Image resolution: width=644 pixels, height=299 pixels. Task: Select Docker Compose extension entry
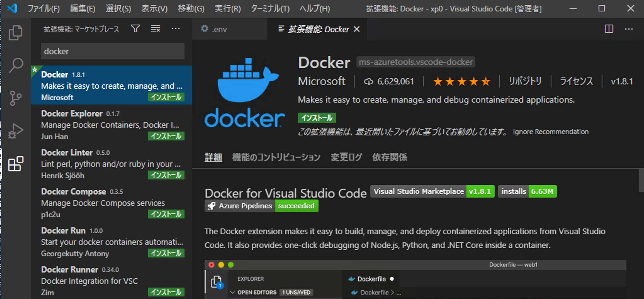point(111,203)
